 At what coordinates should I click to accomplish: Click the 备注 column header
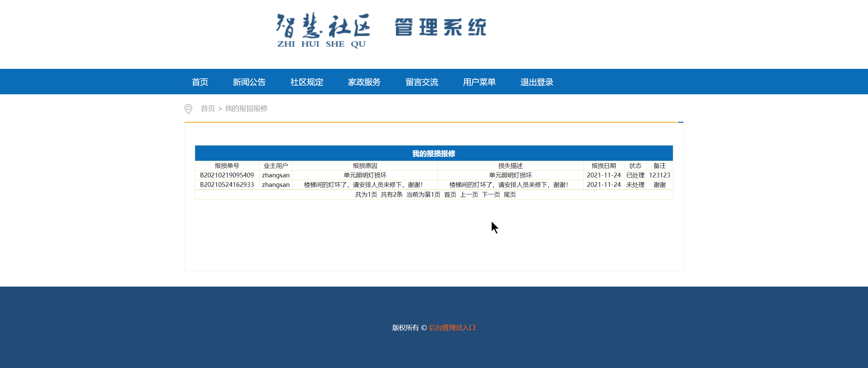[x=660, y=166]
